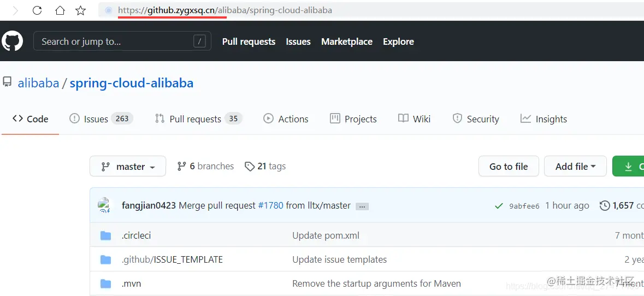Reload the page with browser refresh icon
Viewport: 644px width, 296px height.
(x=37, y=11)
